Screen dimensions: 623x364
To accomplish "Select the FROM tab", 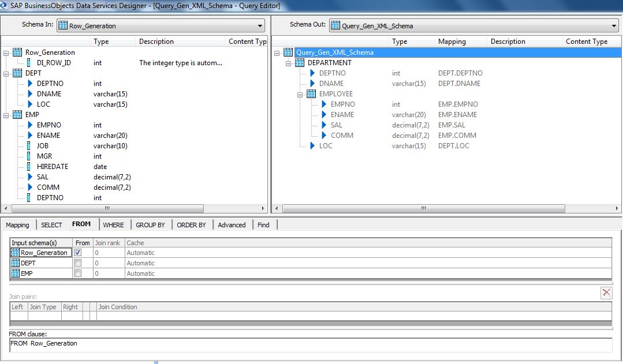I will point(81,224).
